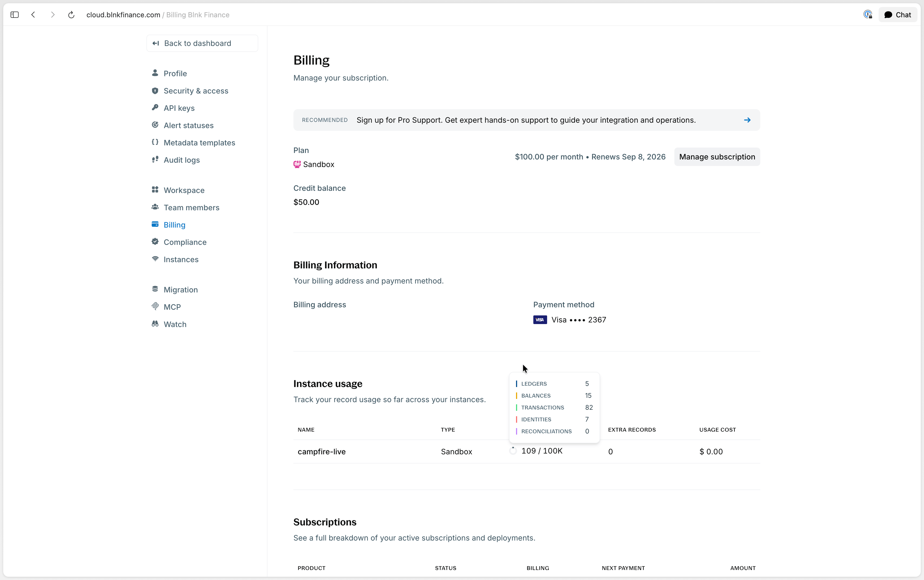Click the Visa card logo
This screenshot has height=580, width=924.
[x=540, y=319]
